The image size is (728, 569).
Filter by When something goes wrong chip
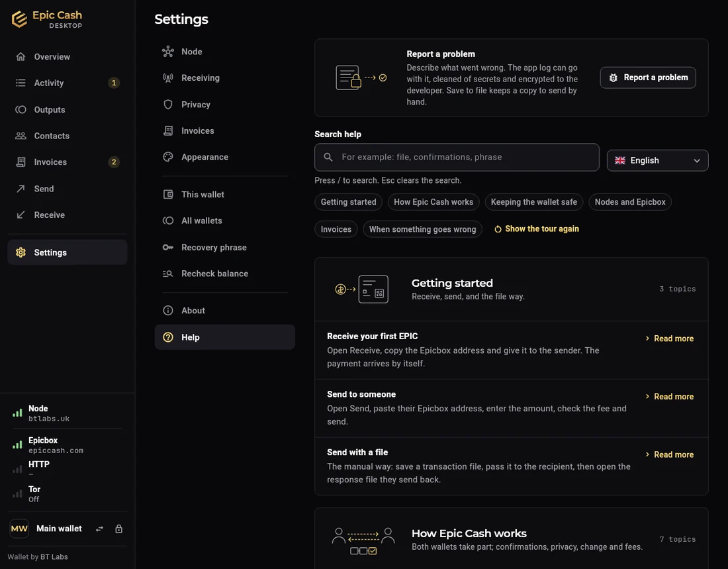point(422,229)
